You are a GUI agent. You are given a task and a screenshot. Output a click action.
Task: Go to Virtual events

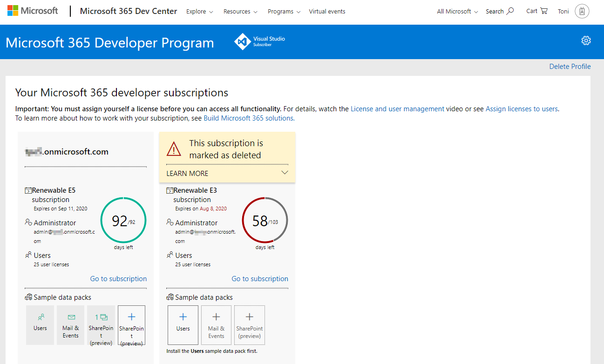(327, 12)
